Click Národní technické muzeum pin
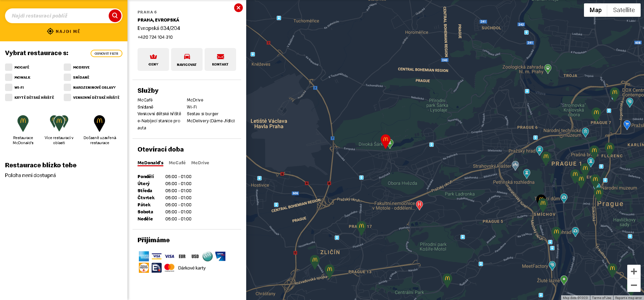 pos(586,132)
